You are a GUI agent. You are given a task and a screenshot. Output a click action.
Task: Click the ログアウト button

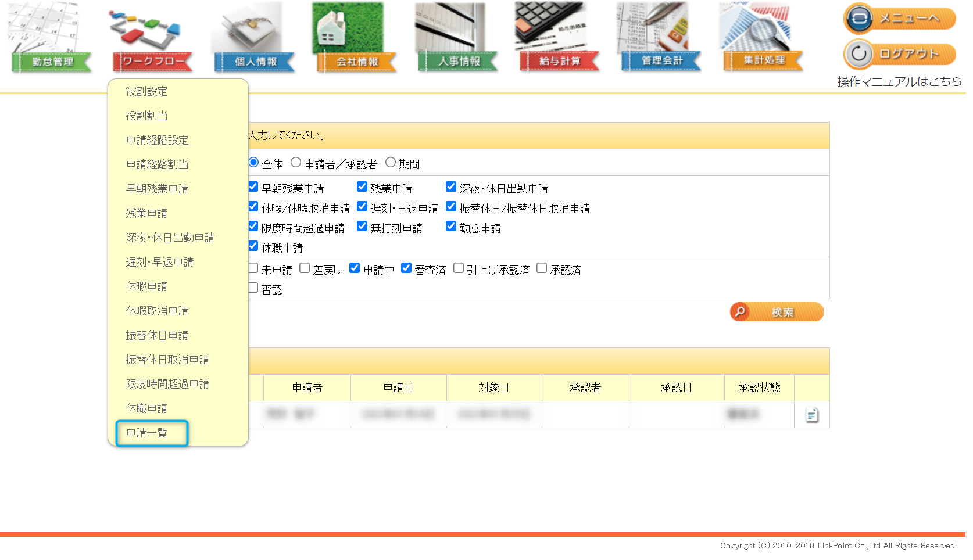coord(899,54)
